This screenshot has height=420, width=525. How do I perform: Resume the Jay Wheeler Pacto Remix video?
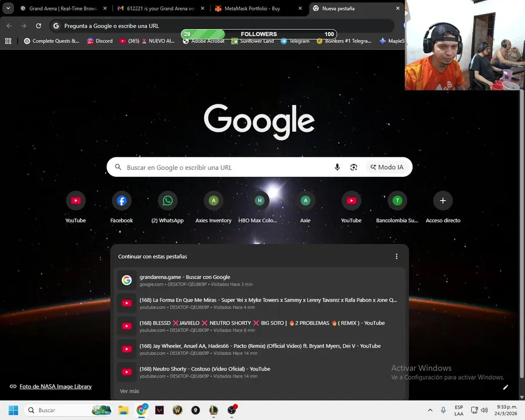click(x=260, y=349)
